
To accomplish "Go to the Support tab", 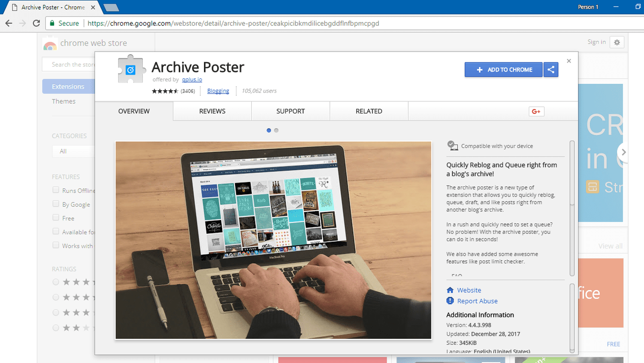I will click(291, 111).
